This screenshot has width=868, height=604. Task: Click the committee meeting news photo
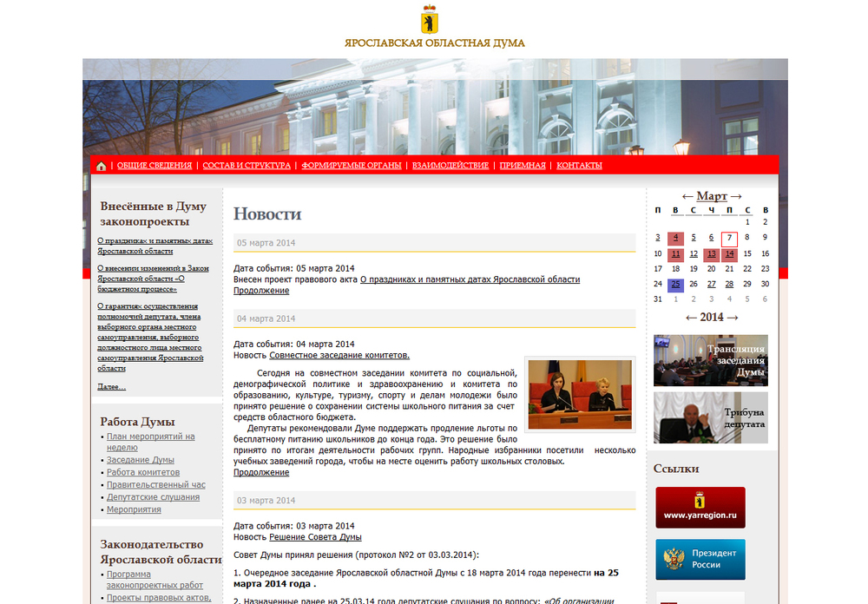(580, 394)
